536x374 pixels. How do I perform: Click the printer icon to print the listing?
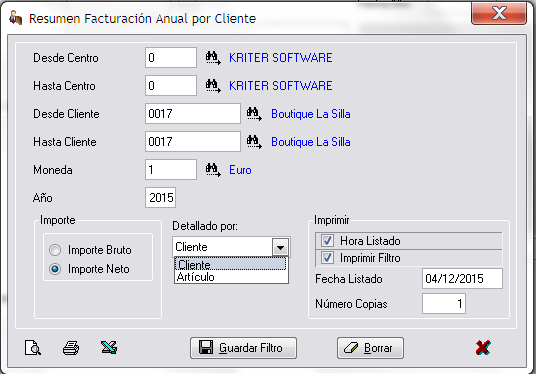coord(71,348)
